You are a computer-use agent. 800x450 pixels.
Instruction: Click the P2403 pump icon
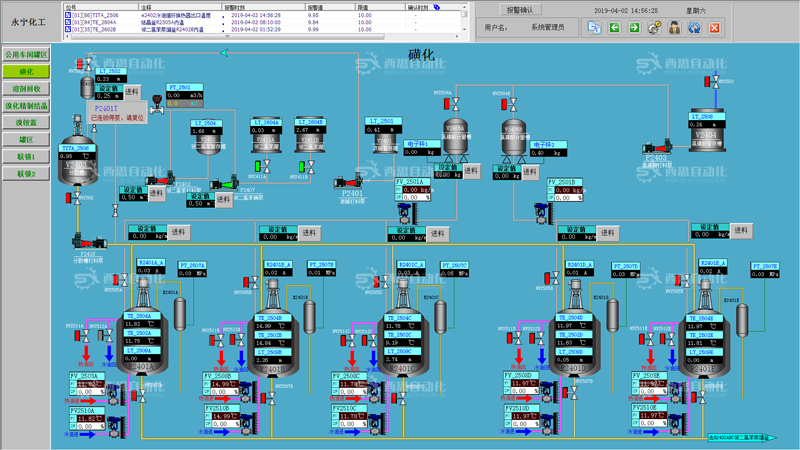[x=657, y=147]
